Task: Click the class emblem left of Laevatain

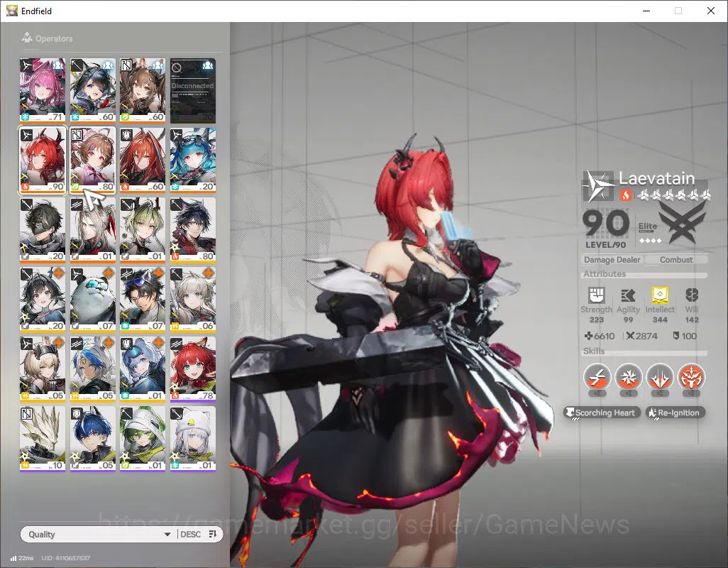Action: 598,186
